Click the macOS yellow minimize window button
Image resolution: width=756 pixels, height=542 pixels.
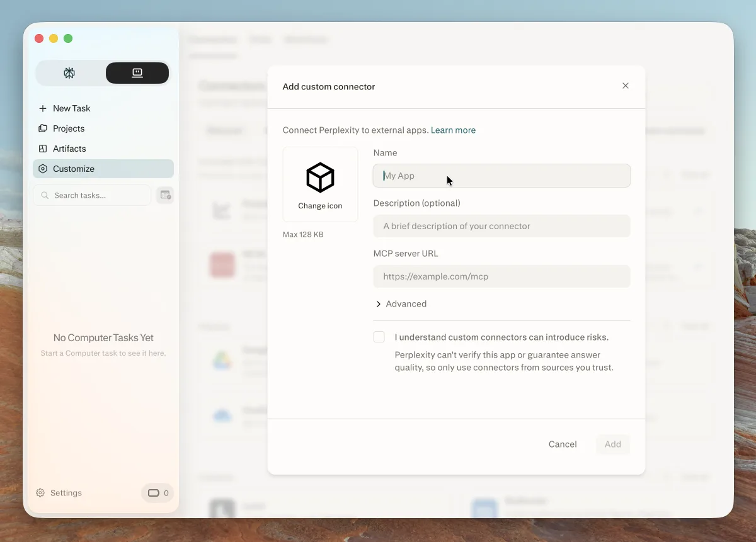click(x=54, y=38)
